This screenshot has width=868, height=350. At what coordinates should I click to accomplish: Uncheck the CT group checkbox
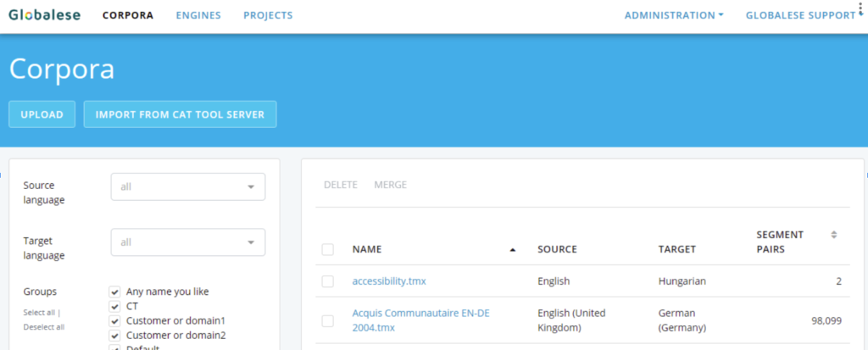[x=114, y=306]
